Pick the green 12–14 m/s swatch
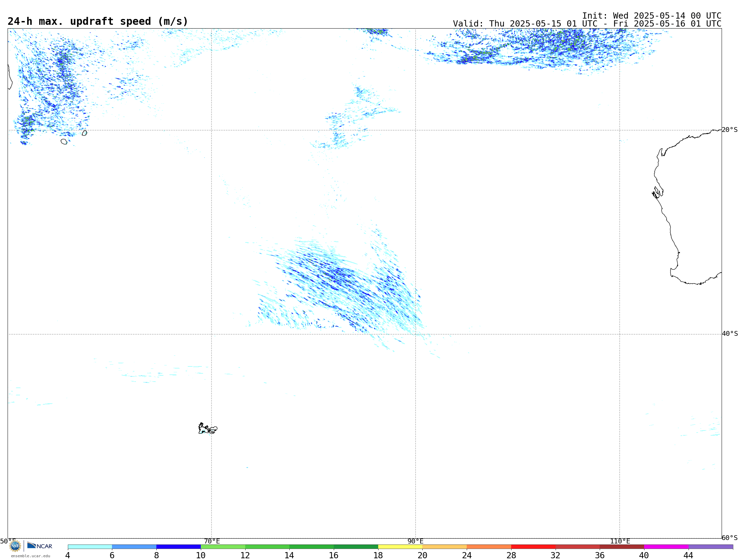The width and height of the screenshot is (744, 560). pos(267,547)
